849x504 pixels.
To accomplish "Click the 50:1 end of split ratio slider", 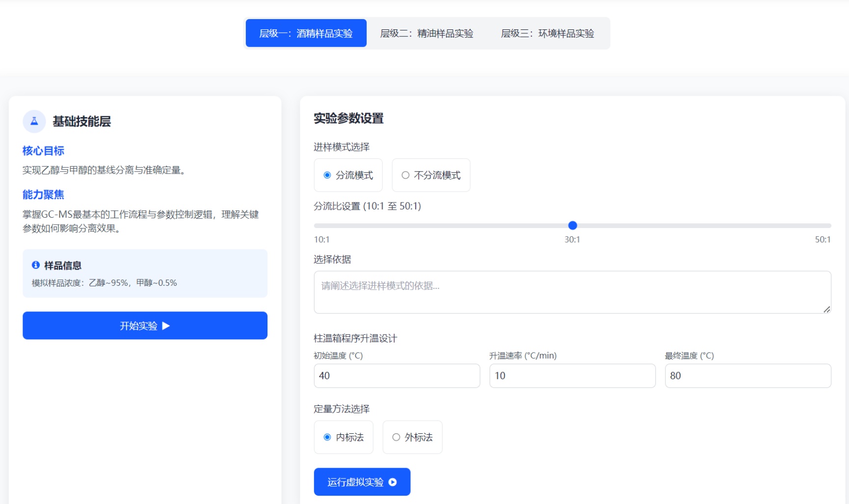I will point(828,226).
